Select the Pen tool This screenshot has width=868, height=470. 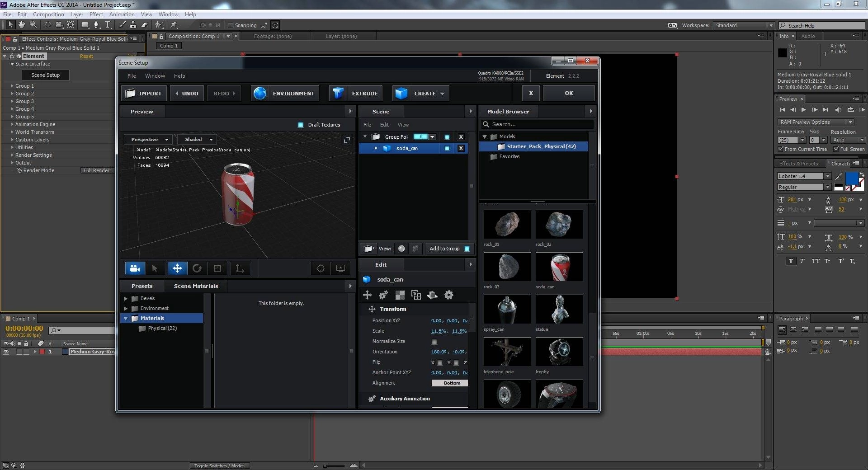pos(96,25)
